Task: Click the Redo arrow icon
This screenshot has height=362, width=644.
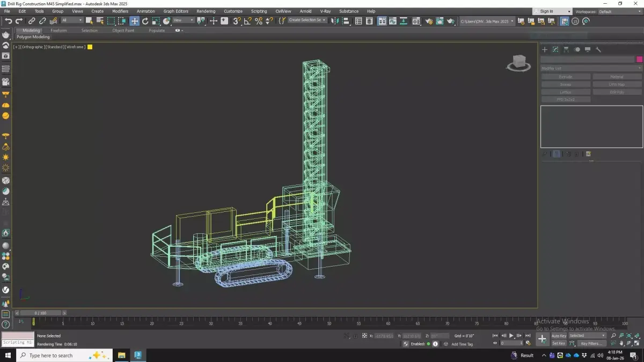Action: [x=19, y=21]
